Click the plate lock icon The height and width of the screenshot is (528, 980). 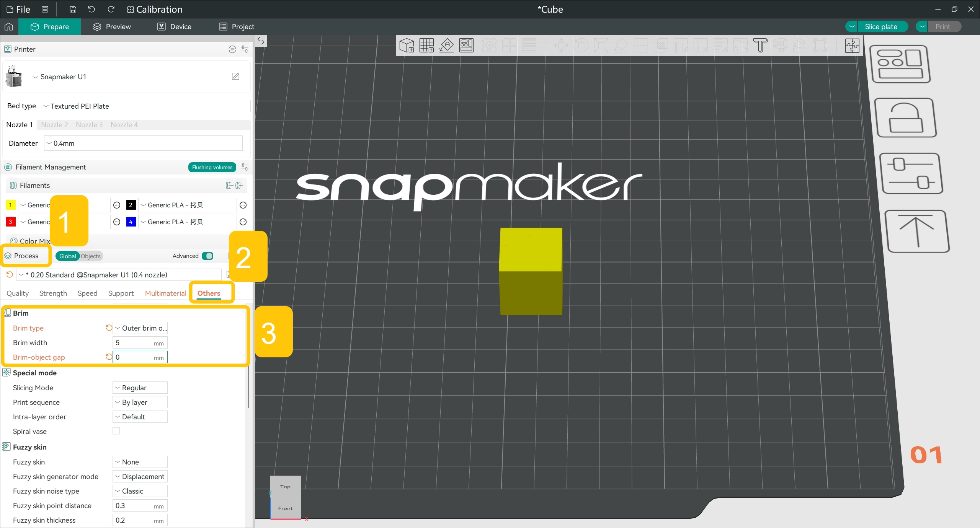pyautogui.click(x=906, y=118)
